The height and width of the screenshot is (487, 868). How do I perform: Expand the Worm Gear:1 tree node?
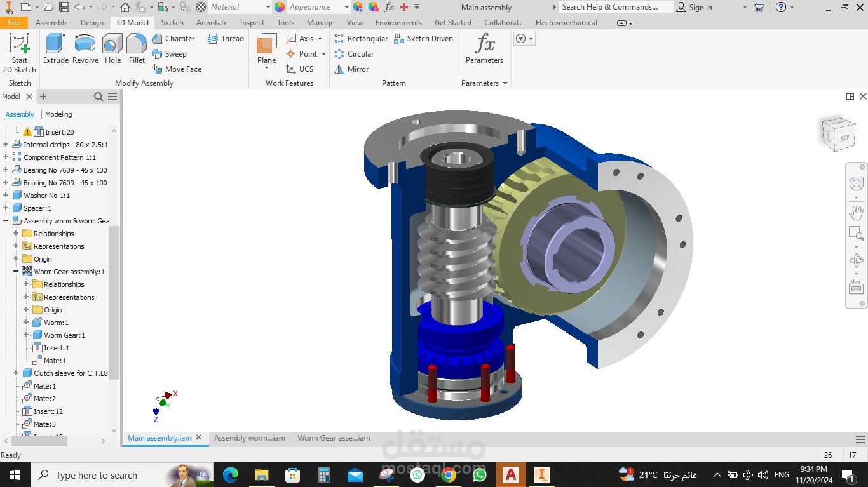click(x=26, y=335)
